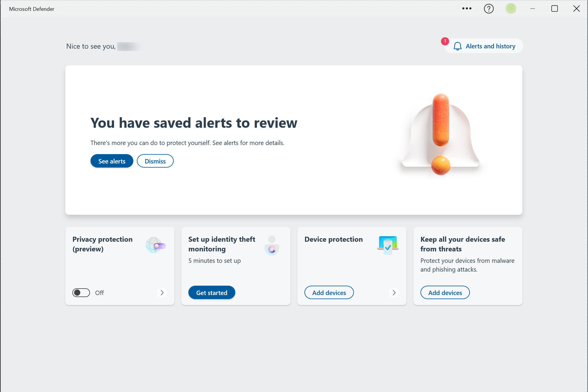Click the device protection laptop icon
588x392 pixels.
coord(388,245)
